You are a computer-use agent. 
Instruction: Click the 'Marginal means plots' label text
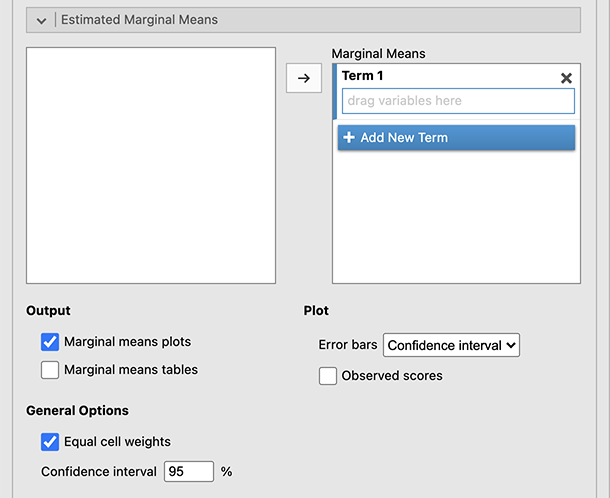tap(127, 342)
